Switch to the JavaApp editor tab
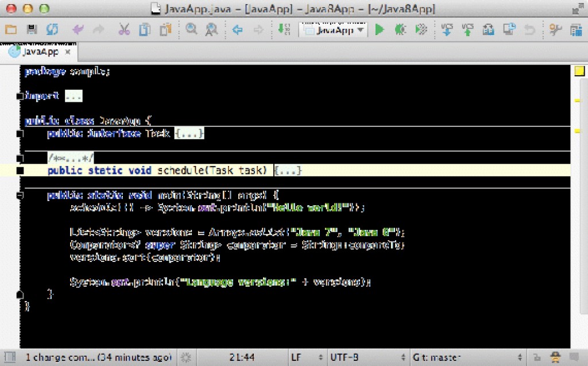Image resolution: width=588 pixels, height=366 pixels. click(40, 52)
